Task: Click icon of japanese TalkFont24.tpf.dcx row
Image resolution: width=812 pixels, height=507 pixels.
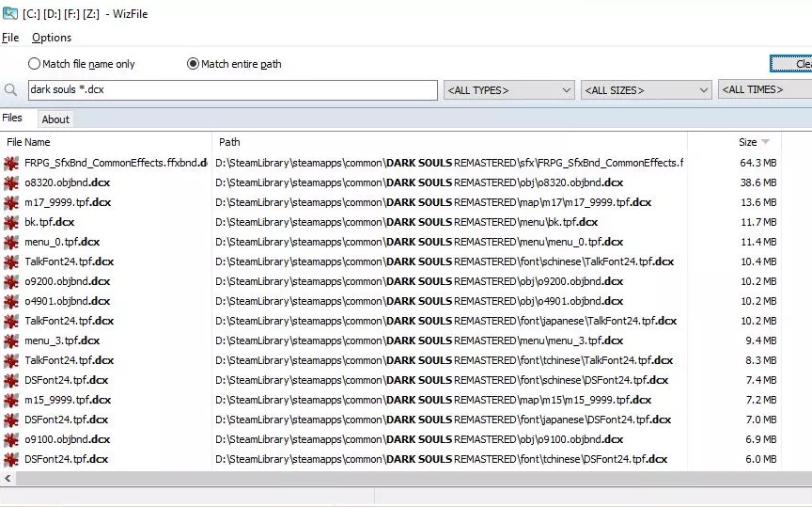Action: click(x=11, y=321)
